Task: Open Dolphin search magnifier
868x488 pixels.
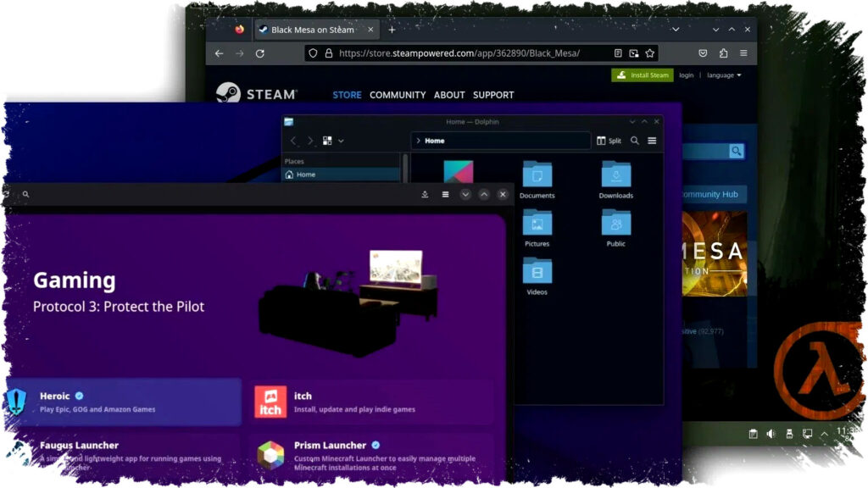Action: point(635,141)
